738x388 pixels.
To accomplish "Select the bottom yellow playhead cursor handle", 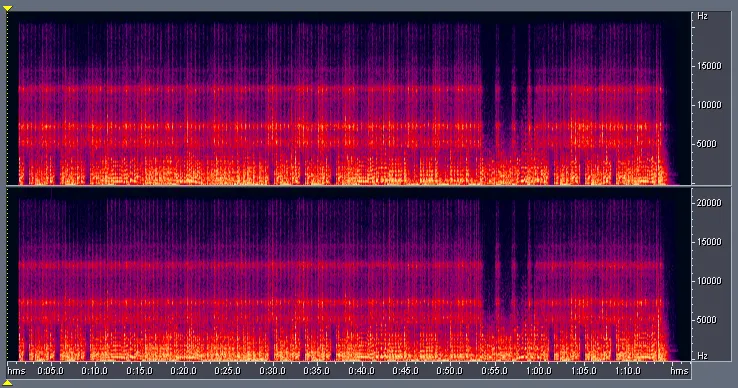I will (x=8, y=383).
